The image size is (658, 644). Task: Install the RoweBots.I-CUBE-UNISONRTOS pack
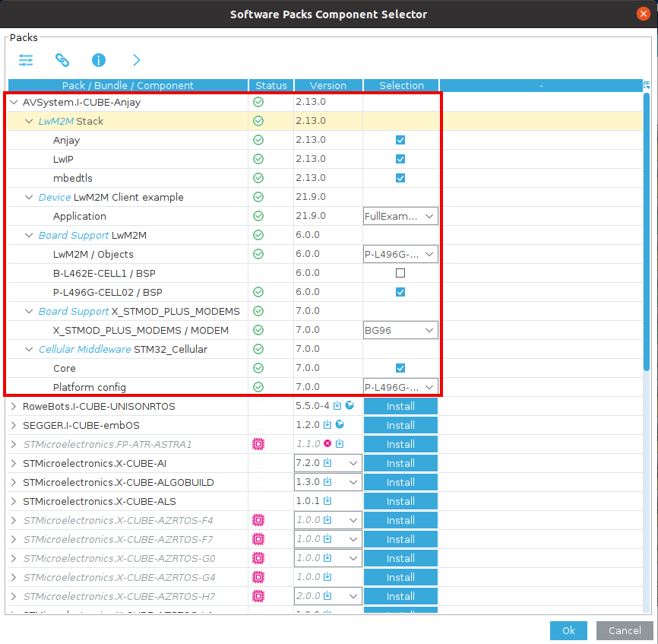point(400,406)
